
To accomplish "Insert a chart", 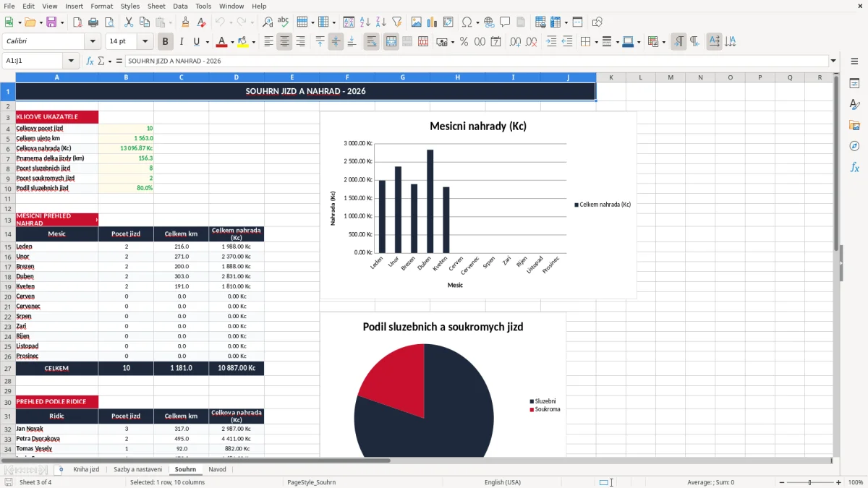I will [433, 22].
